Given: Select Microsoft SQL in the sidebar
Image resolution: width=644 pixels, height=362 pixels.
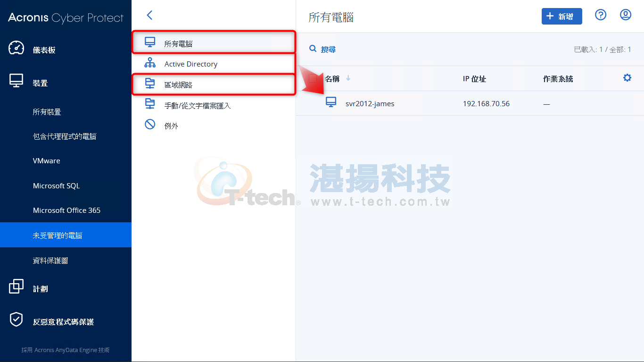Looking at the screenshot, I should tap(57, 186).
